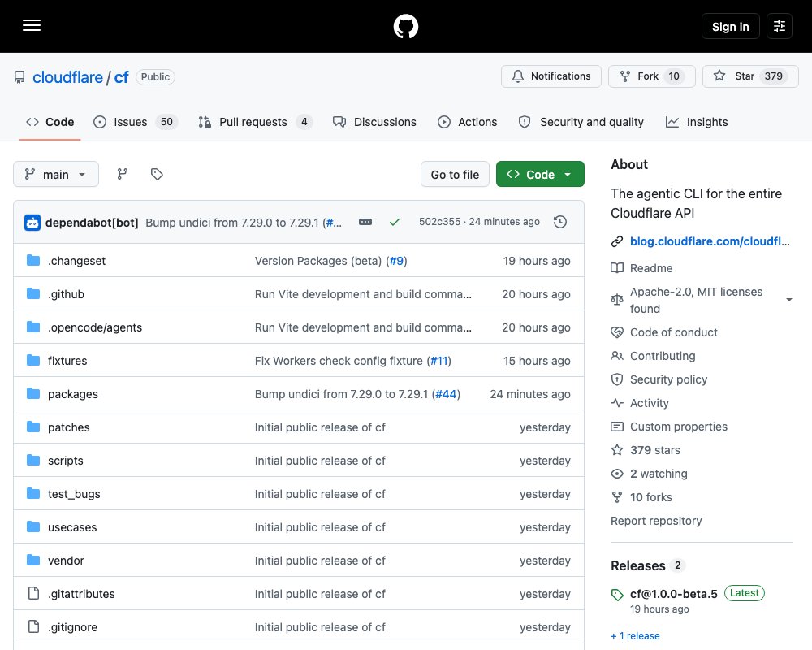The image size is (812, 650).
Task: Expand the licenses dropdown arrow
Action: 788,300
